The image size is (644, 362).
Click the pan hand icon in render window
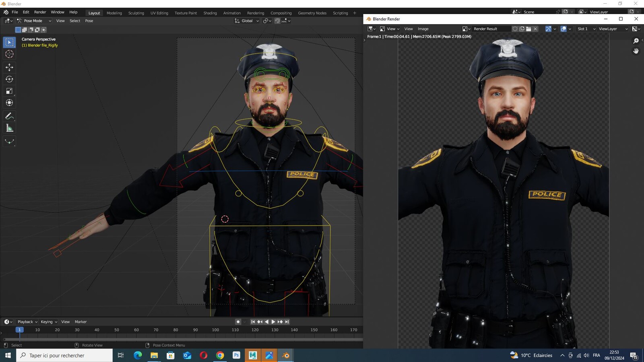click(x=636, y=51)
